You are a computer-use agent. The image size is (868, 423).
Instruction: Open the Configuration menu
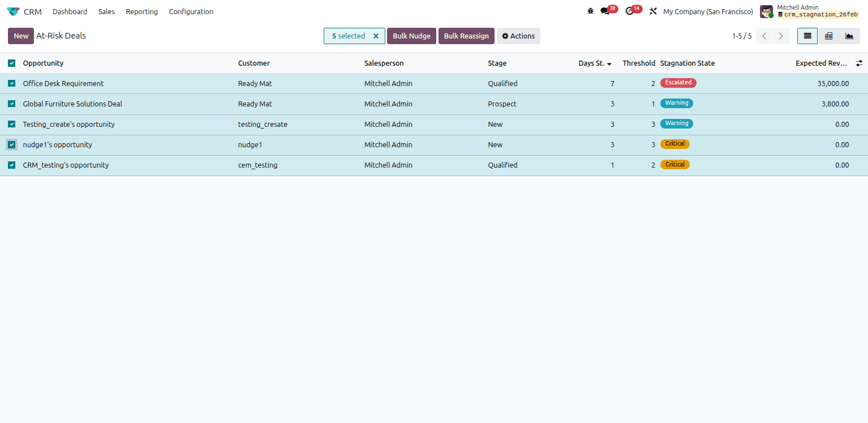191,11
